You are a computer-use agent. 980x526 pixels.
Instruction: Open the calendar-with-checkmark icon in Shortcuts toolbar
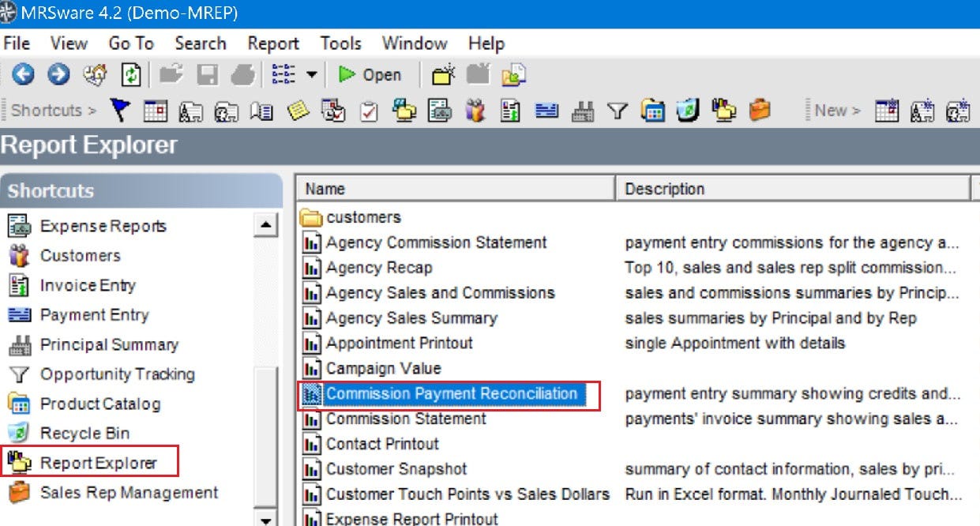(x=334, y=111)
